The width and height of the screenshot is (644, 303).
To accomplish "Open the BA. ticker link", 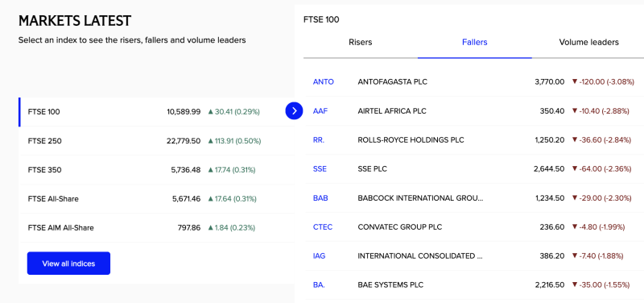I will pyautogui.click(x=319, y=285).
